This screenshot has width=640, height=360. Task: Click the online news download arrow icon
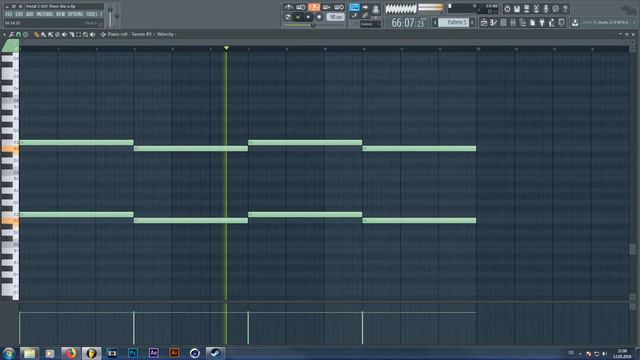coord(575,22)
